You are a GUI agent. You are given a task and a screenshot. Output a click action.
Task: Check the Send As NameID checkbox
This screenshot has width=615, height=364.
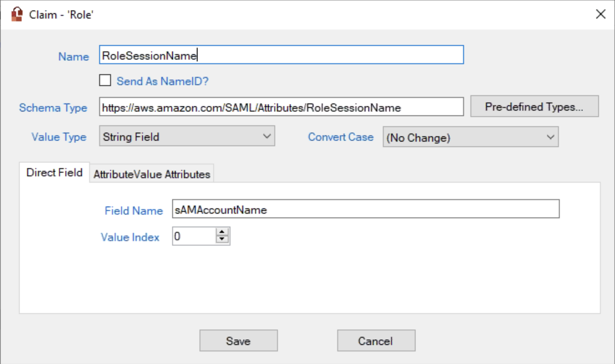tap(105, 80)
